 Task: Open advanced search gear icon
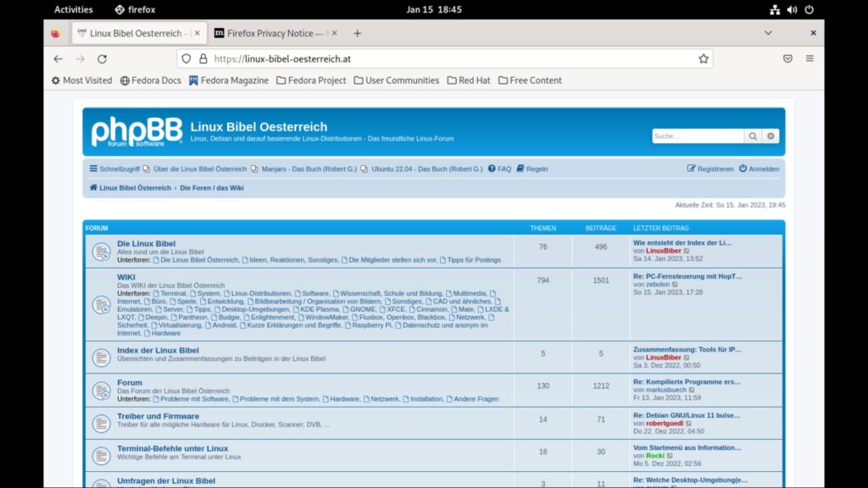[771, 136]
